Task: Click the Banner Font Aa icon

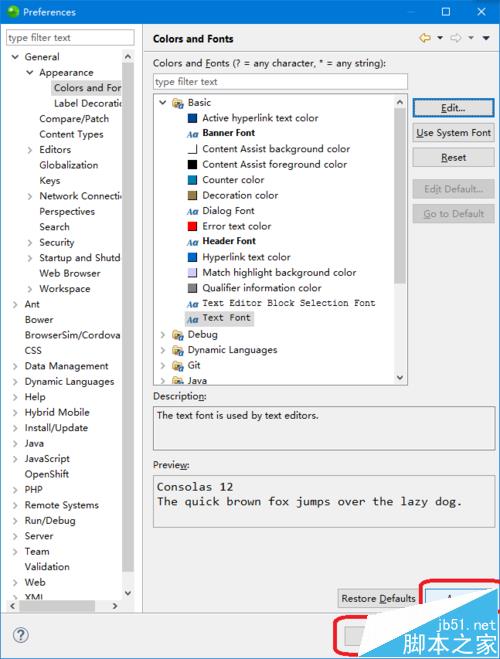Action: 192,134
